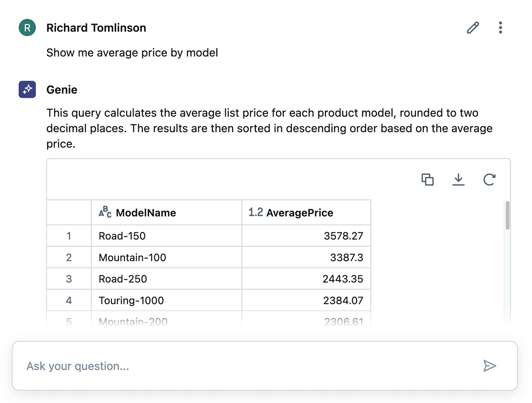Send the question with paper plane icon
532x403 pixels.
click(x=489, y=366)
